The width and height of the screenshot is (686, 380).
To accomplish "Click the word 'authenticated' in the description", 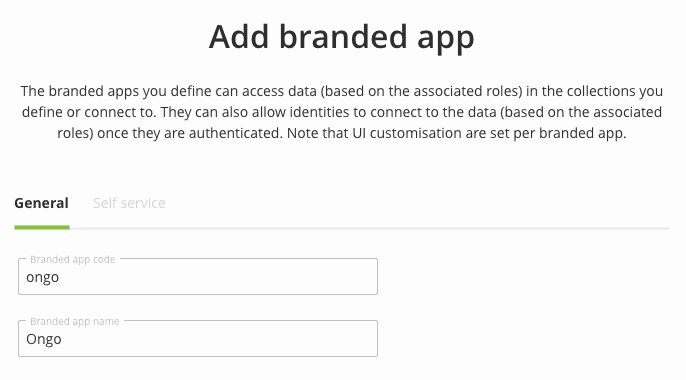I will tap(235, 133).
